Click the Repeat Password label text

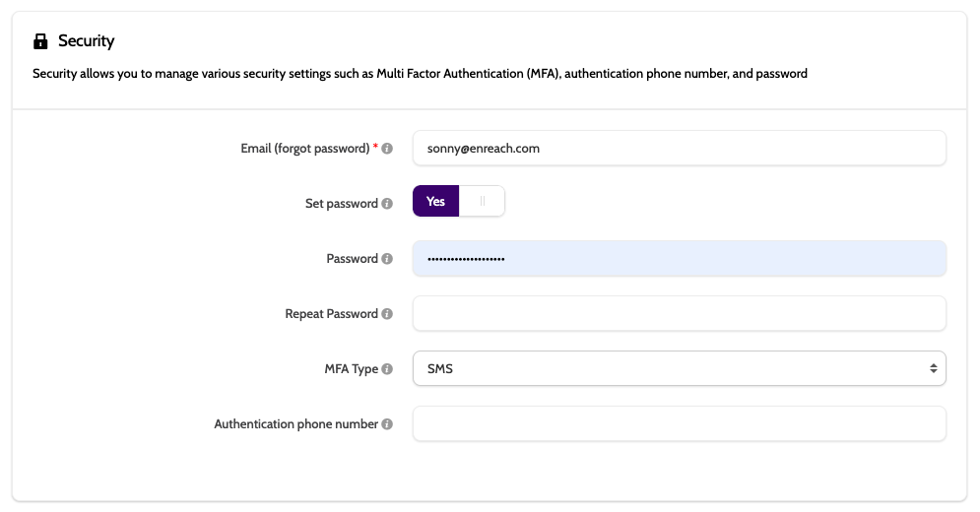coord(331,313)
